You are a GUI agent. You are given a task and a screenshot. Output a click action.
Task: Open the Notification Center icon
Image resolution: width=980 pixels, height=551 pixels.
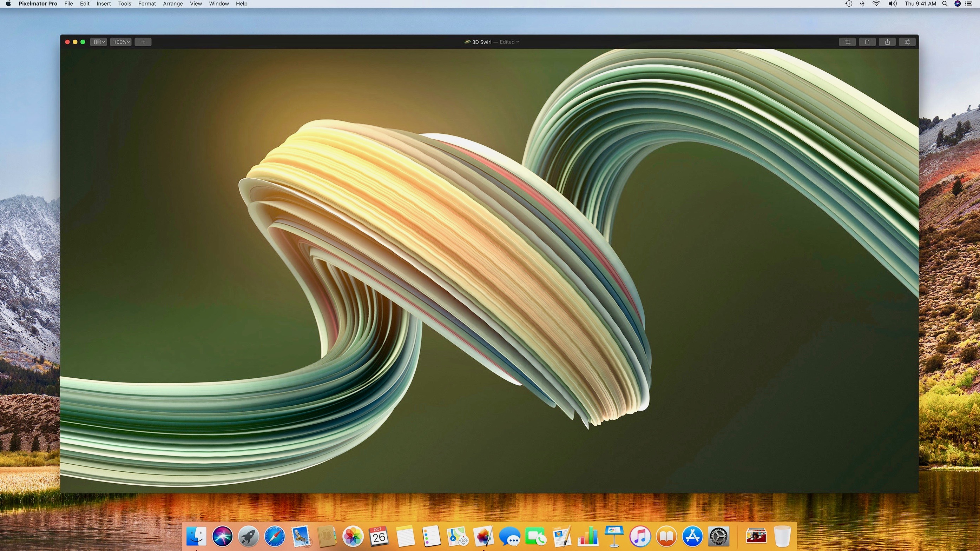[x=969, y=4]
